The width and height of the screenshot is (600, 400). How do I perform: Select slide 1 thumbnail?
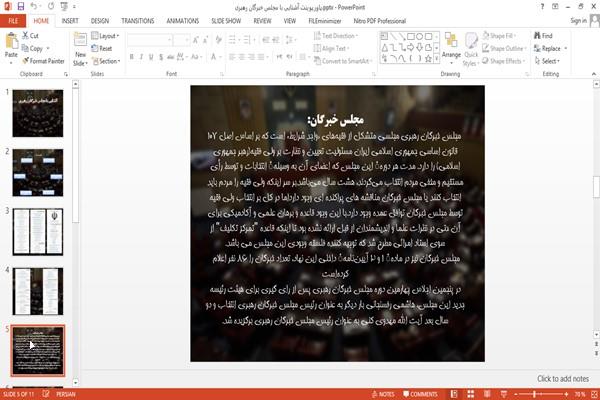pos(38,113)
